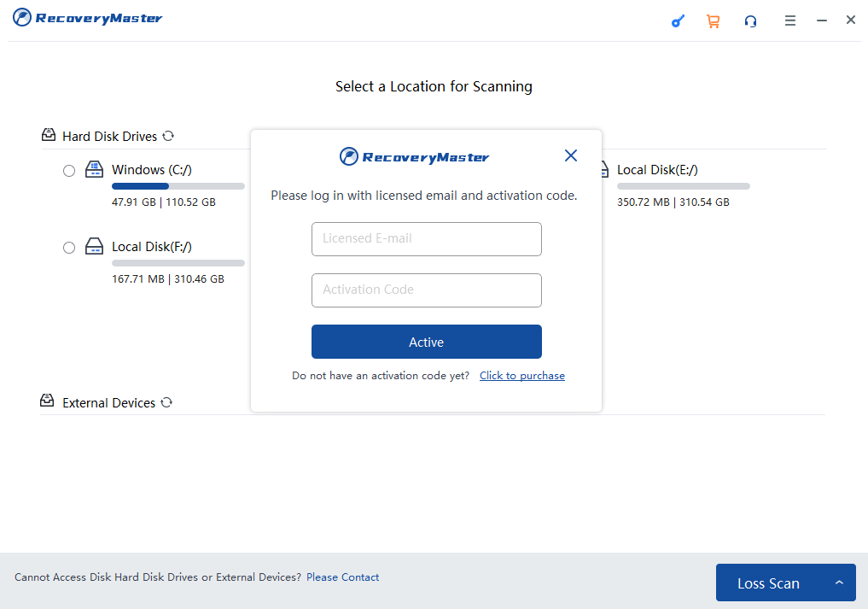The height and width of the screenshot is (609, 868).
Task: Focus the Licensed E-mail input field
Action: [426, 239]
